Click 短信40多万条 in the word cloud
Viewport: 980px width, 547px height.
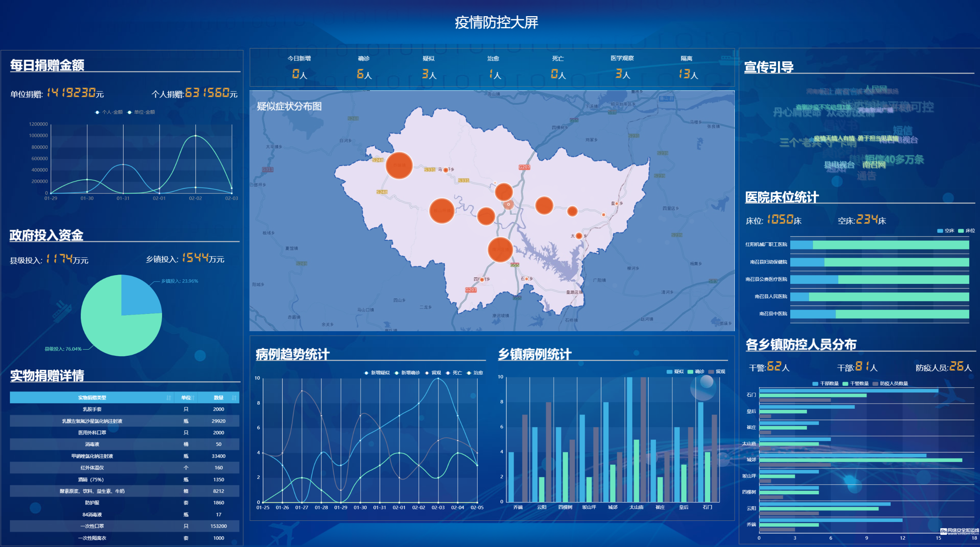[x=894, y=159]
